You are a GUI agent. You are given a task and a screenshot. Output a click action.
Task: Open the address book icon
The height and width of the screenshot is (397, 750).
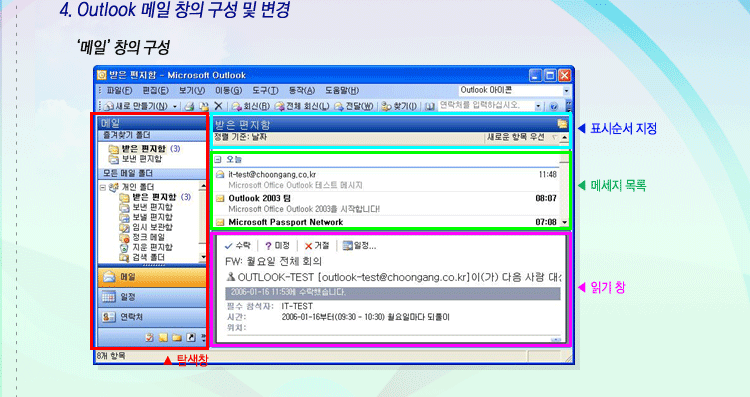[430, 106]
